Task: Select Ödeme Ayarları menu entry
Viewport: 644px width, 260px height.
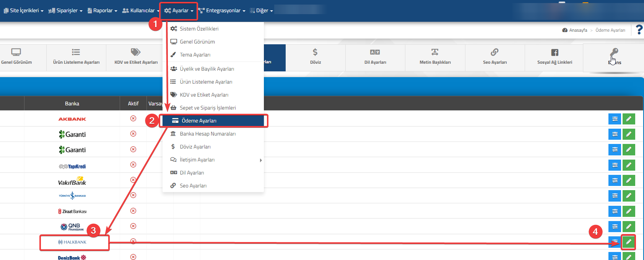Action: point(213,121)
